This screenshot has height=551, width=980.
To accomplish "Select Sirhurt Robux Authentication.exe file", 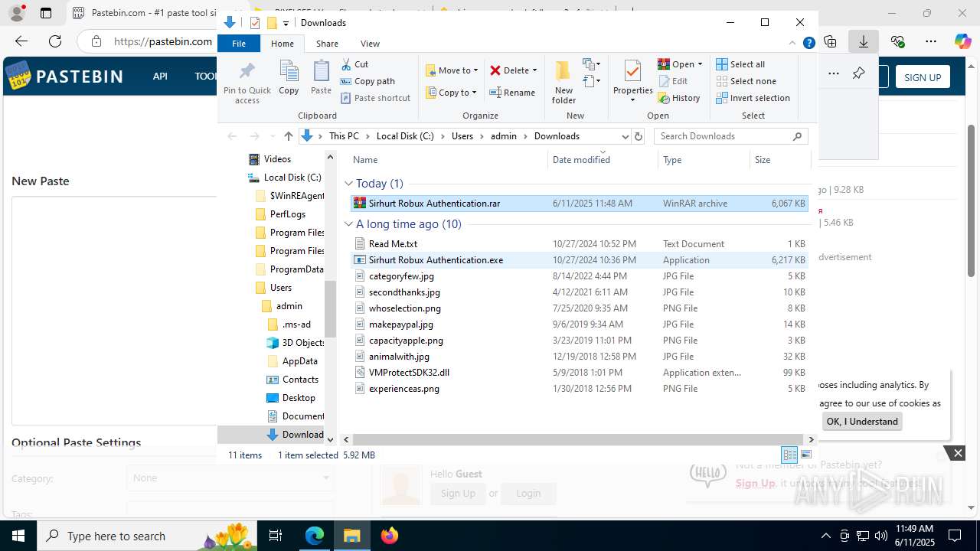I will 579,260.
